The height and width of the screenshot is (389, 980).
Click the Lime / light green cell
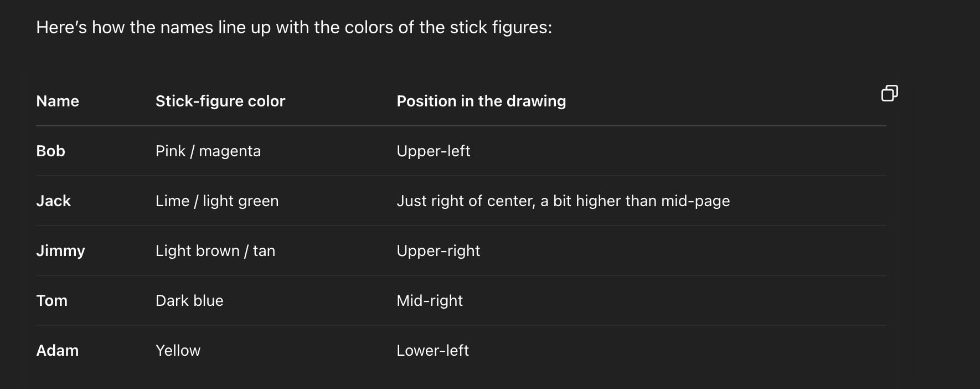(x=217, y=201)
